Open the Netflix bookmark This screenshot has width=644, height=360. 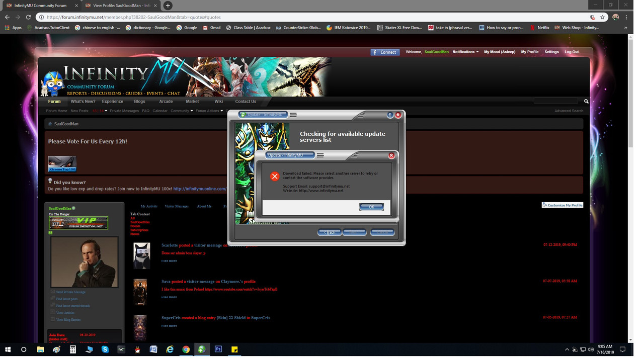(x=540, y=28)
